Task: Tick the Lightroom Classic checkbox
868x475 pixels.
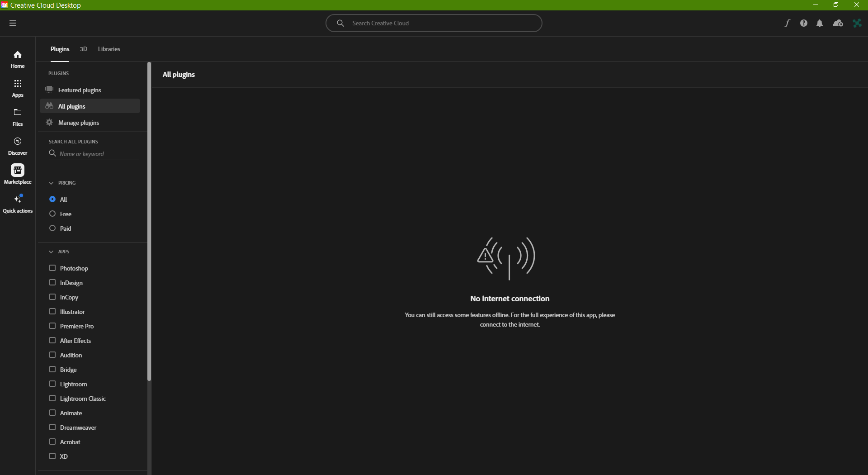Action: click(52, 398)
